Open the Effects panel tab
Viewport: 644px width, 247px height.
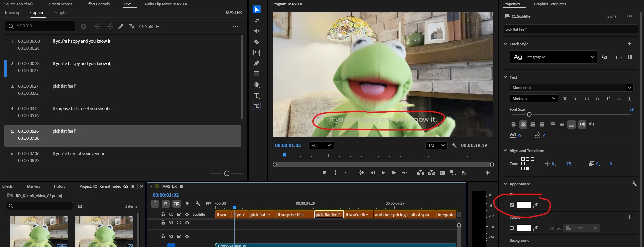pyautogui.click(x=7, y=186)
